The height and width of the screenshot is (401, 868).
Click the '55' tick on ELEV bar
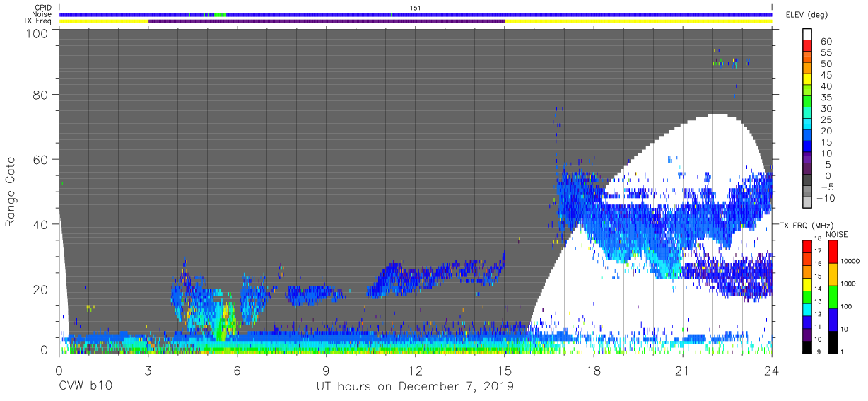click(826, 53)
